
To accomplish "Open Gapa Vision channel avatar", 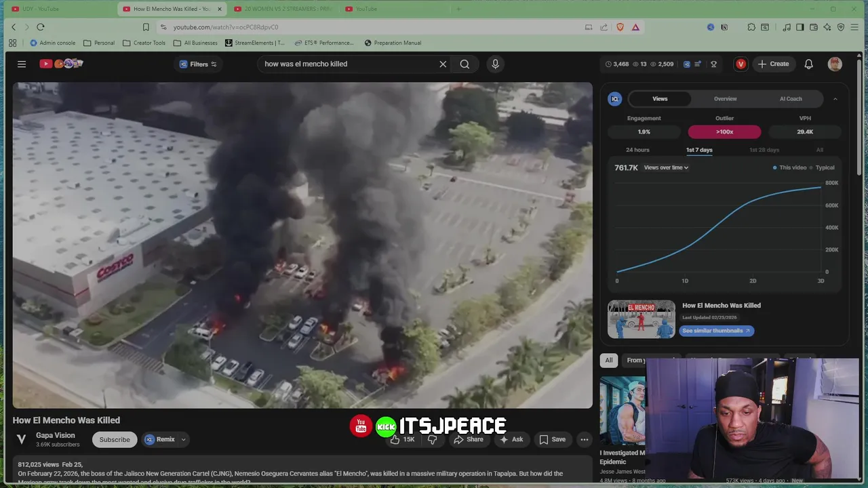I will (22, 439).
